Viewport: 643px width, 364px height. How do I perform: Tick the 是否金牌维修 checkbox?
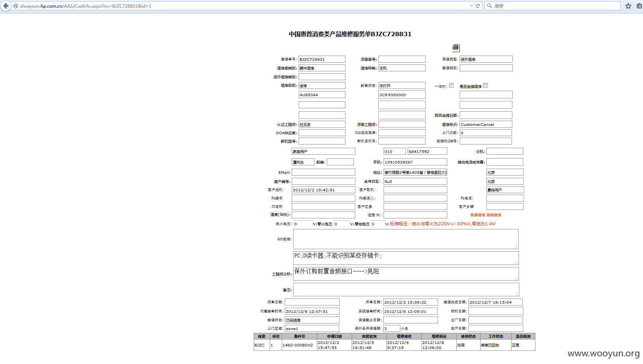pyautogui.click(x=485, y=86)
